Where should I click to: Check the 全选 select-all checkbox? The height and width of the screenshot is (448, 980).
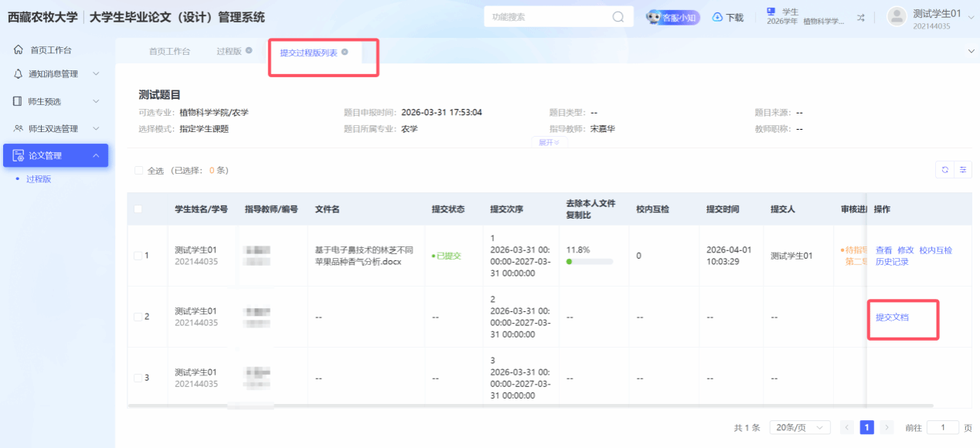pyautogui.click(x=139, y=171)
